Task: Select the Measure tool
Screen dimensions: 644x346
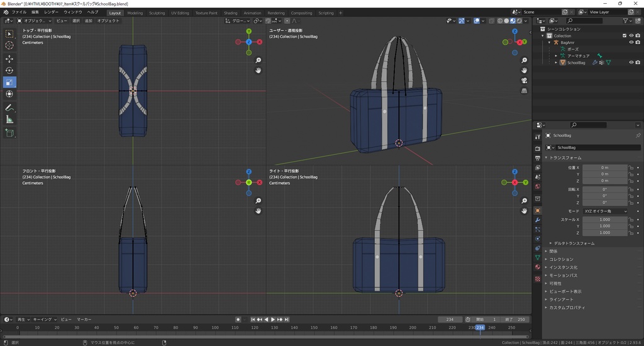Action: [x=9, y=120]
